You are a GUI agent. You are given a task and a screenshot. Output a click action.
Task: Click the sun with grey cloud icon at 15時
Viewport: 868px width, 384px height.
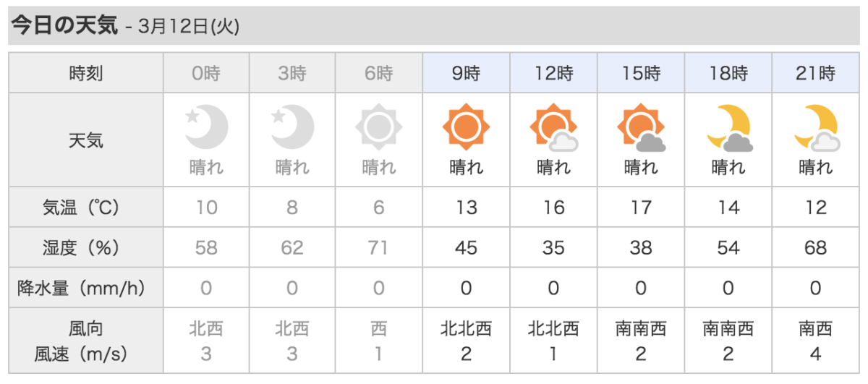[x=641, y=128]
